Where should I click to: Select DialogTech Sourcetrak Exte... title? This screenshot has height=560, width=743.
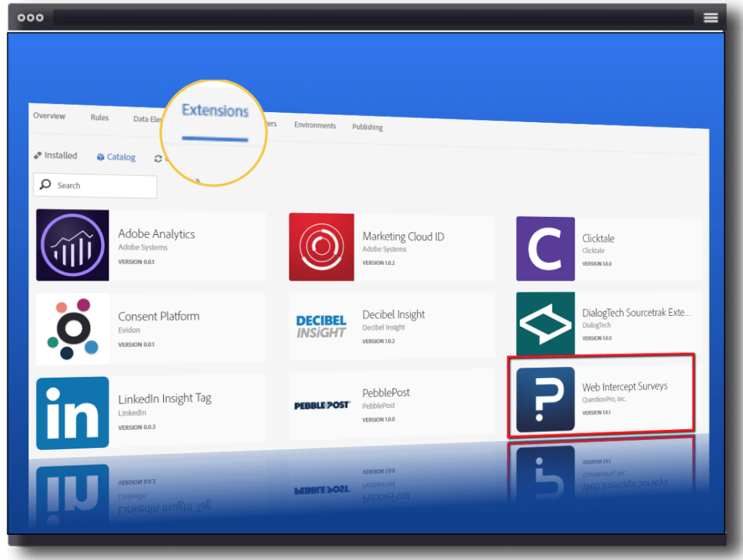[636, 313]
